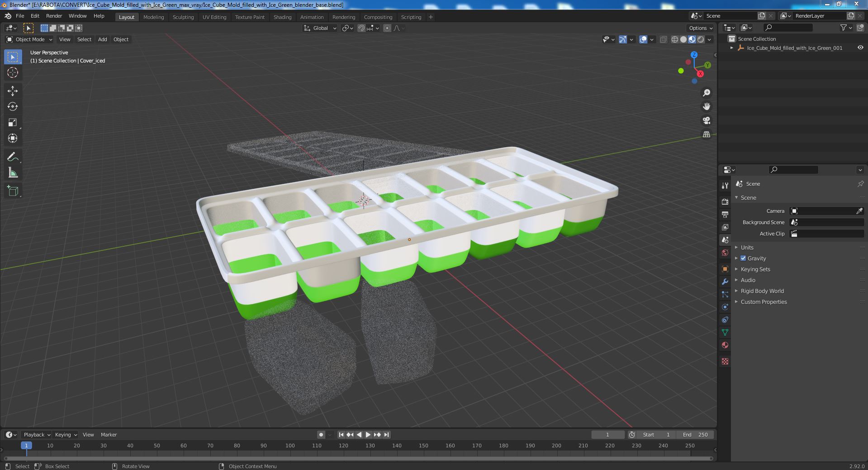Select the Annotate tool

(x=13, y=157)
